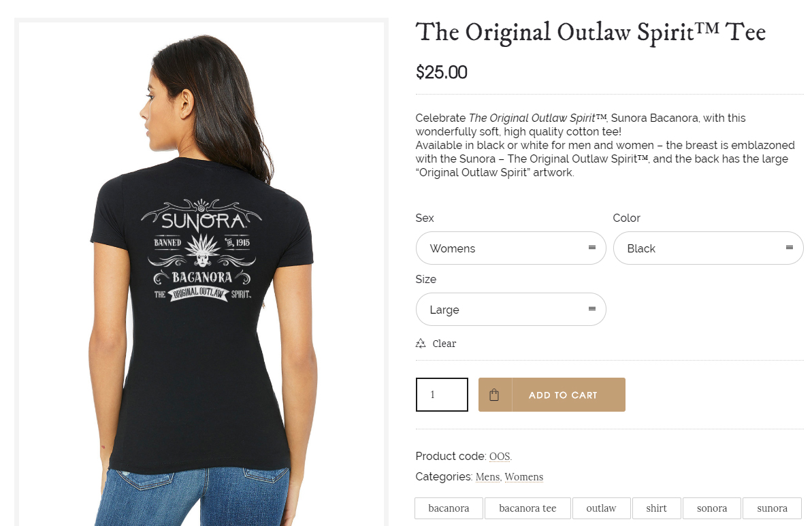The height and width of the screenshot is (526, 812).
Task: Click the quantity input field
Action: click(442, 395)
